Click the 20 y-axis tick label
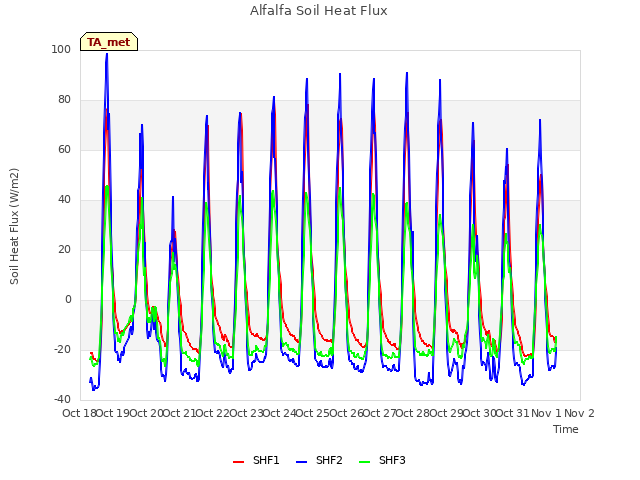640x480 pixels. click(64, 250)
